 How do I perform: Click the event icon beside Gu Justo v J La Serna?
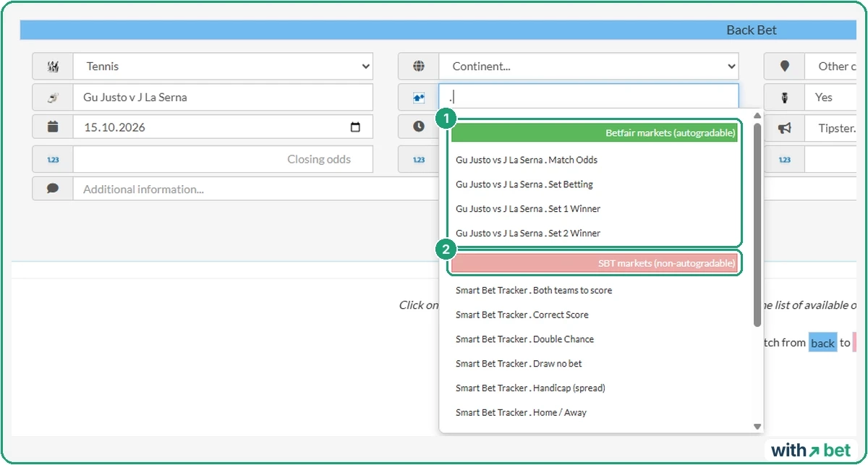coord(53,98)
